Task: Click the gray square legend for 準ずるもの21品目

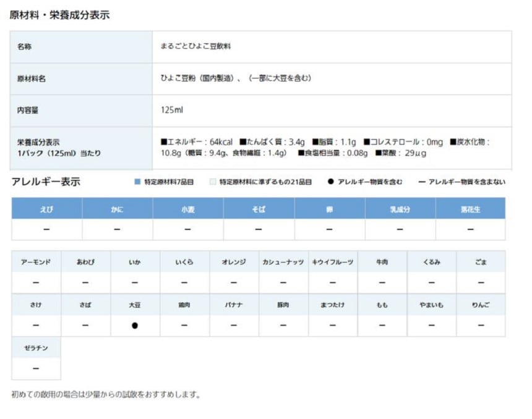Action: (213, 182)
